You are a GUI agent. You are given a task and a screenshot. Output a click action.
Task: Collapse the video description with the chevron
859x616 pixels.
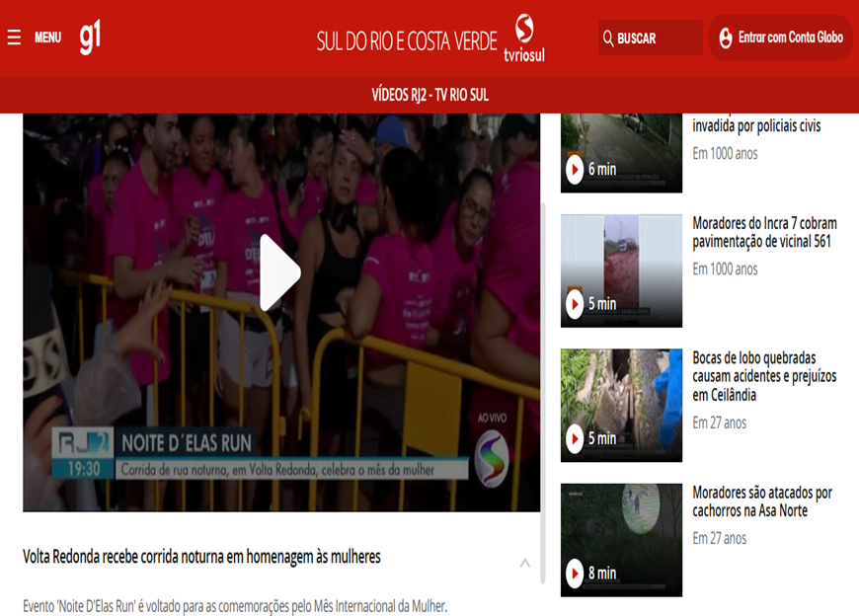tap(525, 563)
